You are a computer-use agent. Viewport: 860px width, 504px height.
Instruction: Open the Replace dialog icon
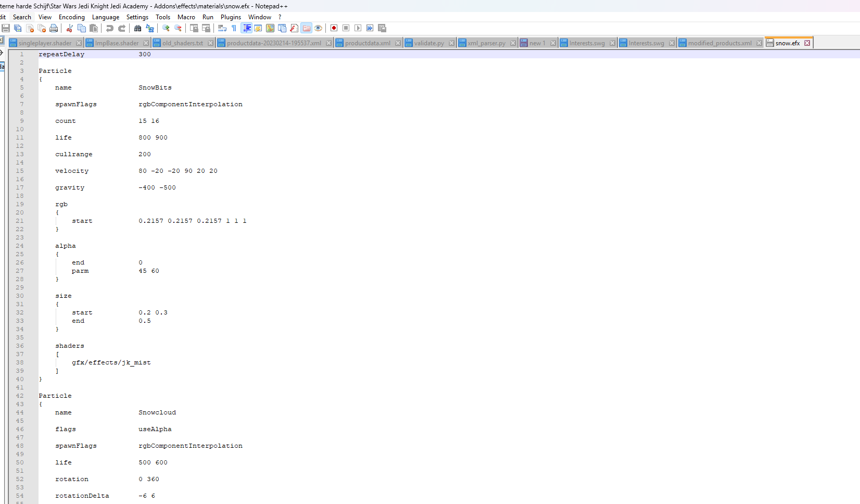[150, 28]
